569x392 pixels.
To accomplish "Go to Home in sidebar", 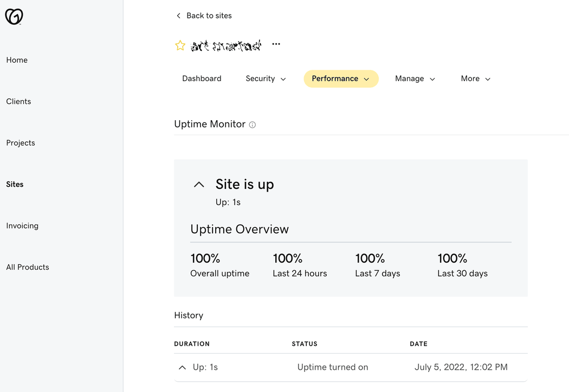I will coord(17,60).
